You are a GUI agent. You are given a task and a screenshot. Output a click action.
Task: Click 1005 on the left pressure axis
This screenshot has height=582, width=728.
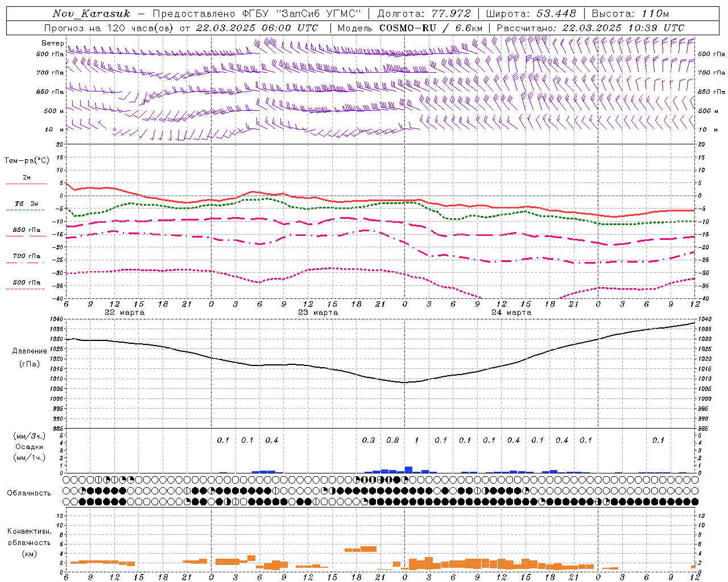tap(57, 389)
